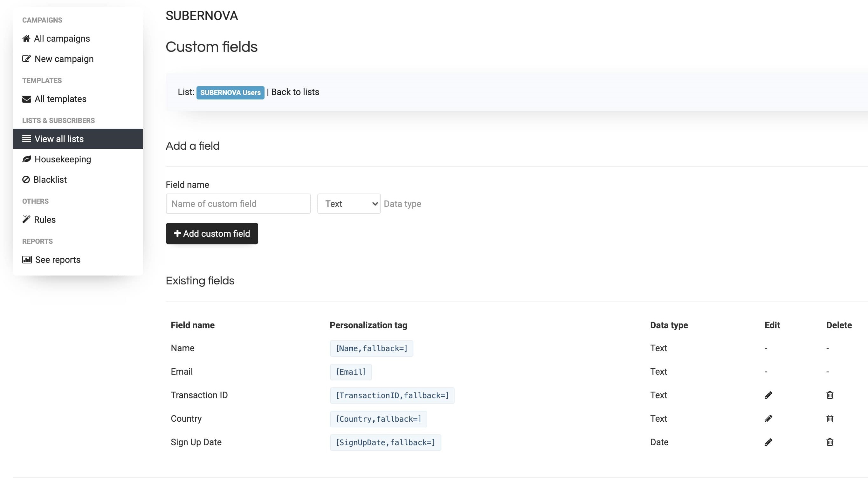
Task: Follow the Back to lists link
Action: click(x=295, y=92)
